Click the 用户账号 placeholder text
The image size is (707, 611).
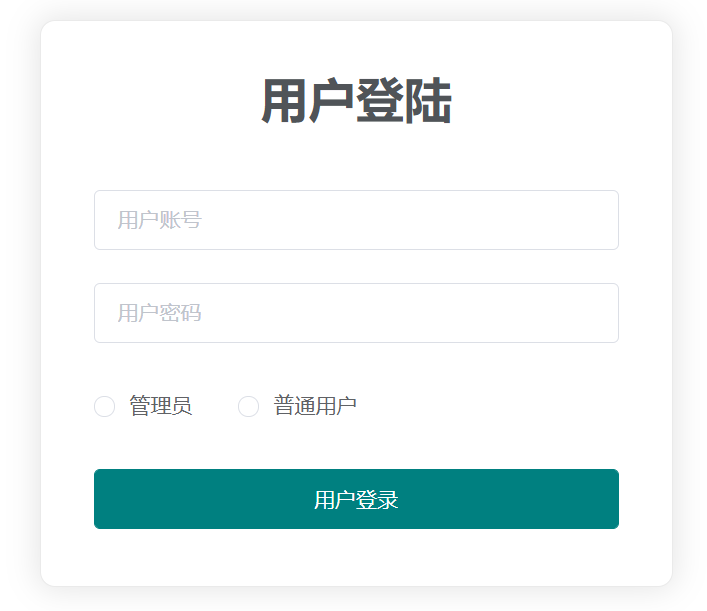159,220
